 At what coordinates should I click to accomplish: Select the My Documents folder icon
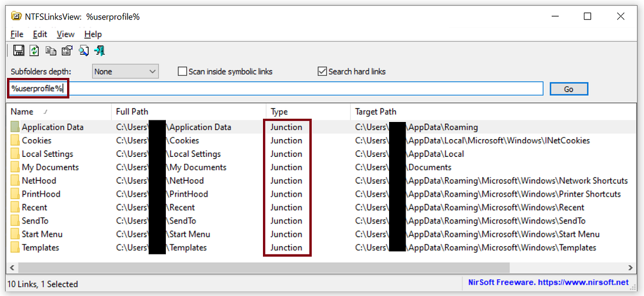15,168
